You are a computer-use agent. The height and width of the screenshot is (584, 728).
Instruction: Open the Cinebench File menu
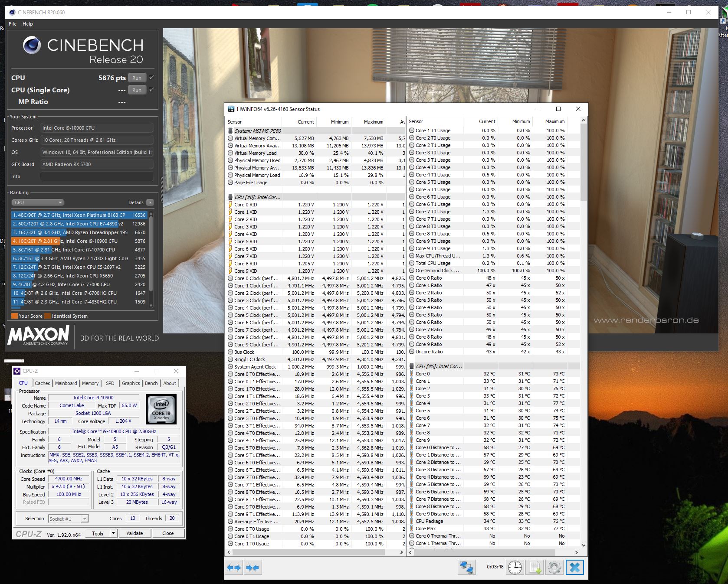pos(13,24)
